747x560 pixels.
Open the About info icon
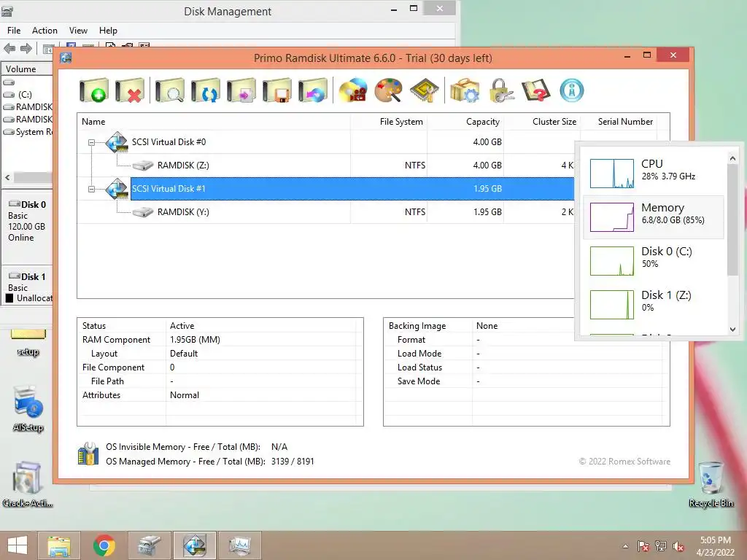tap(572, 90)
